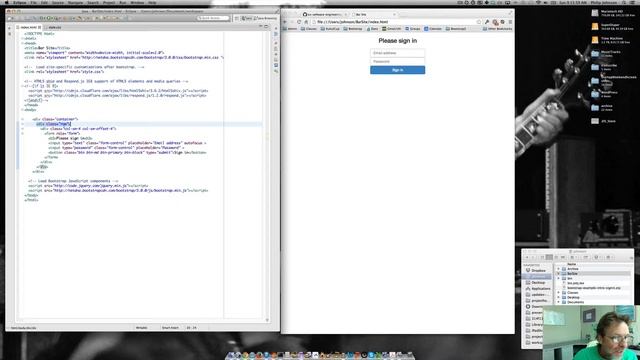Select the MusicTracks folder on desktop
The height and width of the screenshot is (360, 640).
pyautogui.click(x=595, y=53)
